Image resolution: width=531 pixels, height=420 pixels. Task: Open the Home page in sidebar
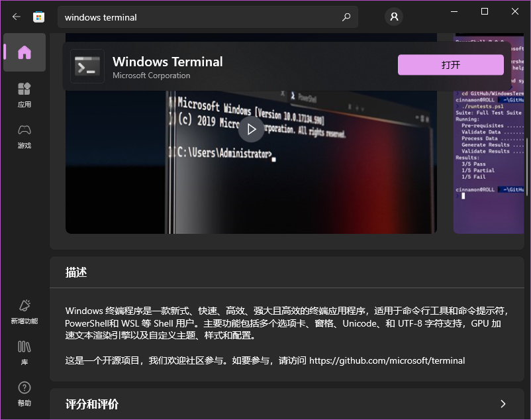click(24, 52)
